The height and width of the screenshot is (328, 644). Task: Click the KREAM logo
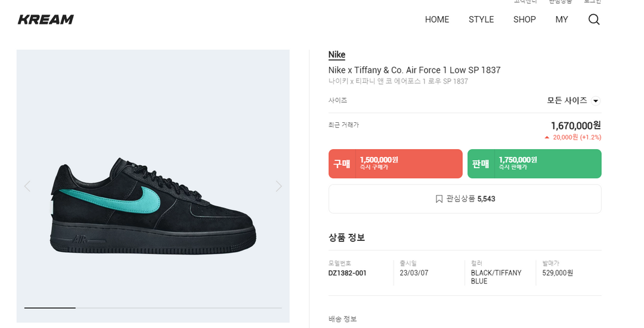pyautogui.click(x=46, y=20)
